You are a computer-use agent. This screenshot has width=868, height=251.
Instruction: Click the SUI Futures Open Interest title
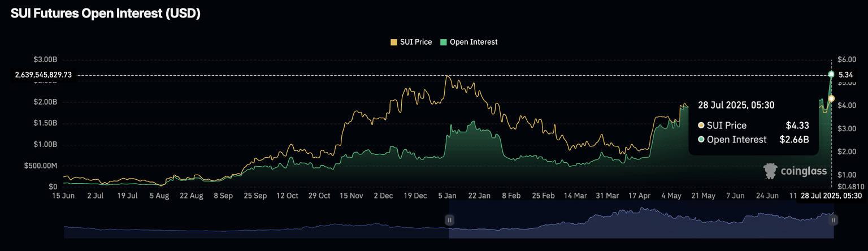pos(106,15)
